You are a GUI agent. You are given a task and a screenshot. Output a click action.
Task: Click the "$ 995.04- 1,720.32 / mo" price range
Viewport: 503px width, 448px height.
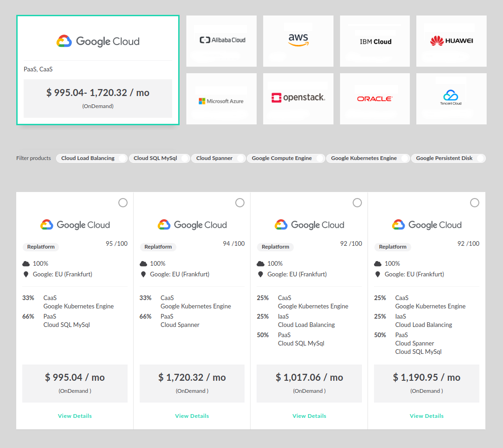98,93
